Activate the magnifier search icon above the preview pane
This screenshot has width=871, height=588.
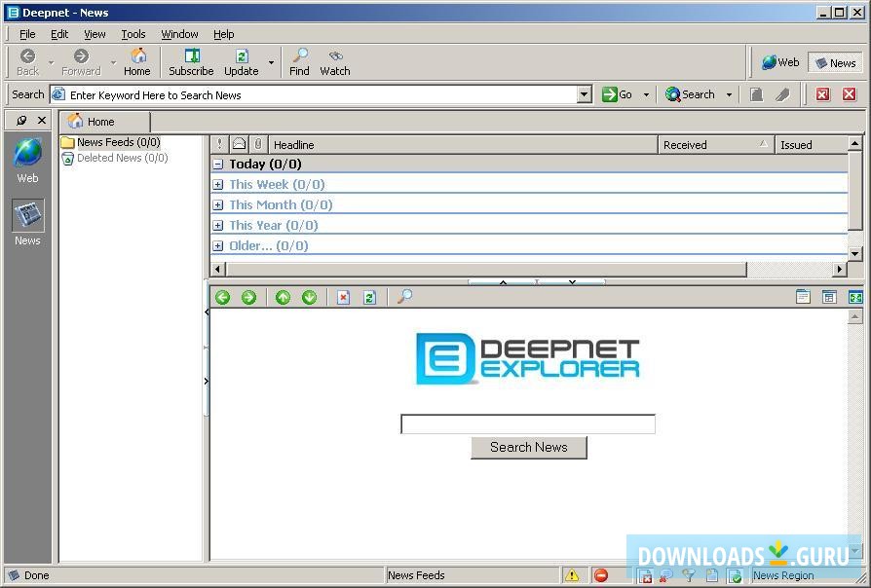point(404,297)
